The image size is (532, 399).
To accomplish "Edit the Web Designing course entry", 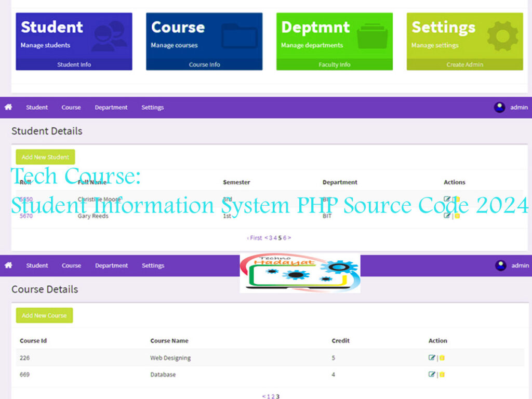I will click(431, 357).
